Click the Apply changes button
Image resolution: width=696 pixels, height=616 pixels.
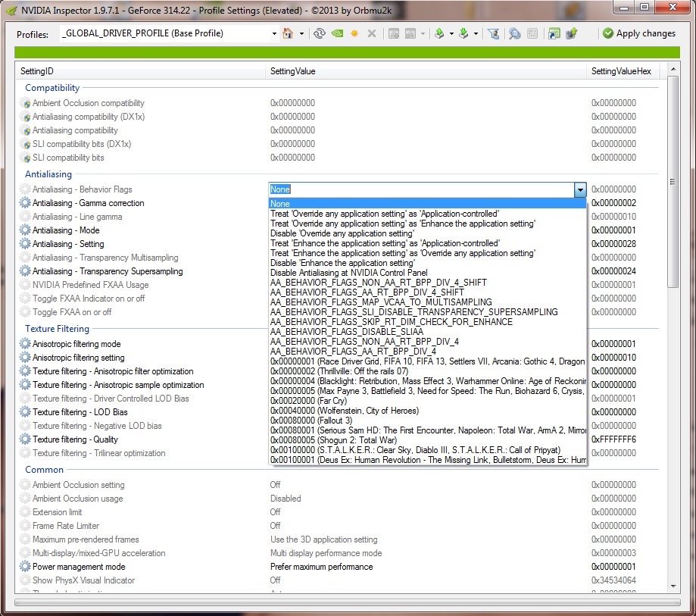pyautogui.click(x=638, y=33)
